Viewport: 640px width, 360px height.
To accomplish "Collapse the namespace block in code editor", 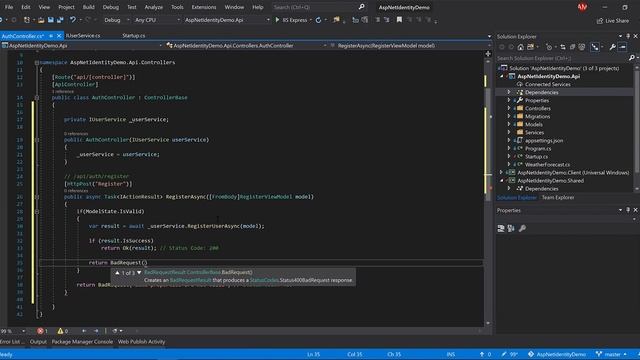I will (37, 62).
